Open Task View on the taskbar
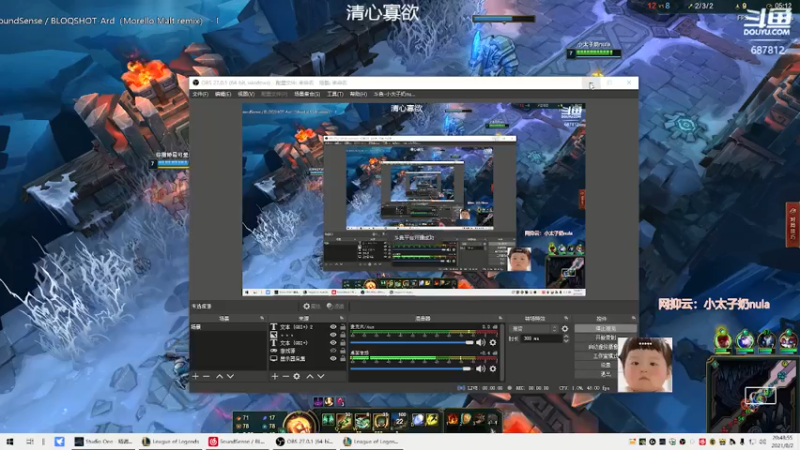 [x=30, y=441]
